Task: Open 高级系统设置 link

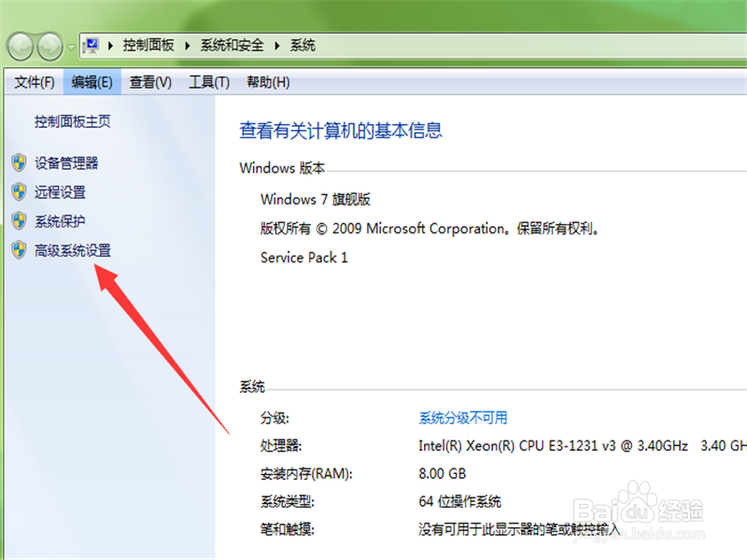Action: pos(73,250)
